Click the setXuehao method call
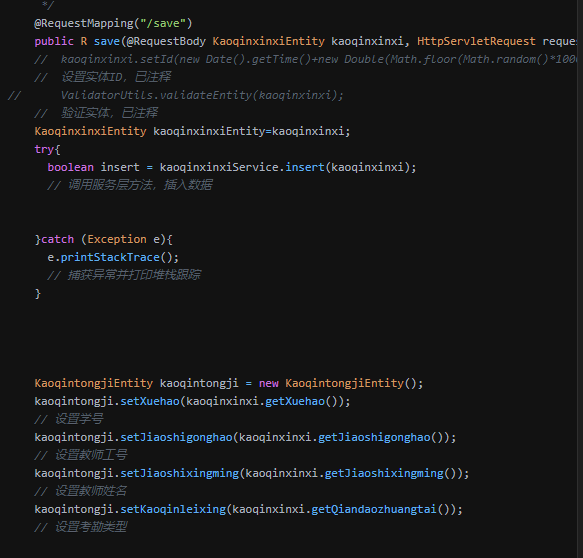 pos(150,401)
